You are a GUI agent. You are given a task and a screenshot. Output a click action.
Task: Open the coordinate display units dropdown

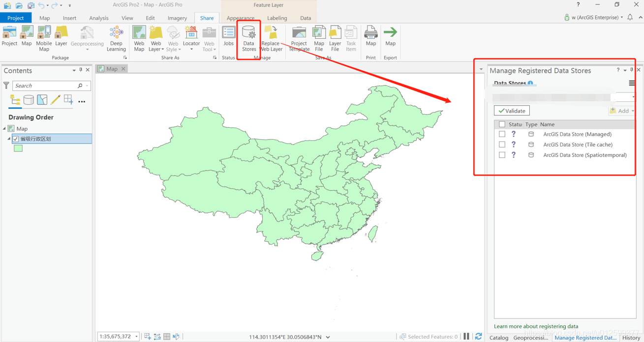[x=328, y=337]
